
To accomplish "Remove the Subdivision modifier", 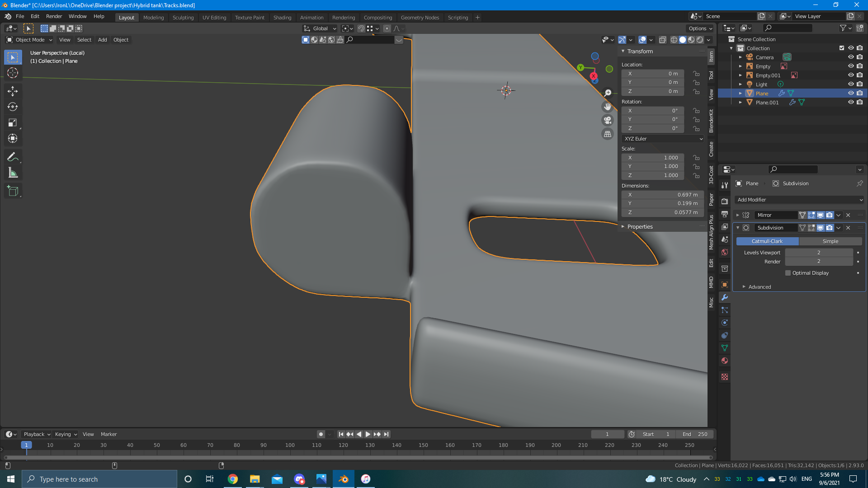I will (848, 228).
